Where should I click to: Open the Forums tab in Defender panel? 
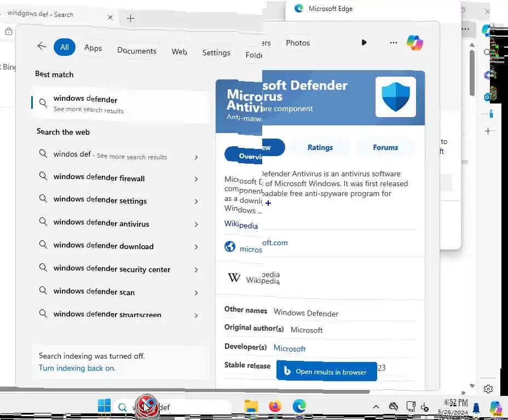[385, 147]
